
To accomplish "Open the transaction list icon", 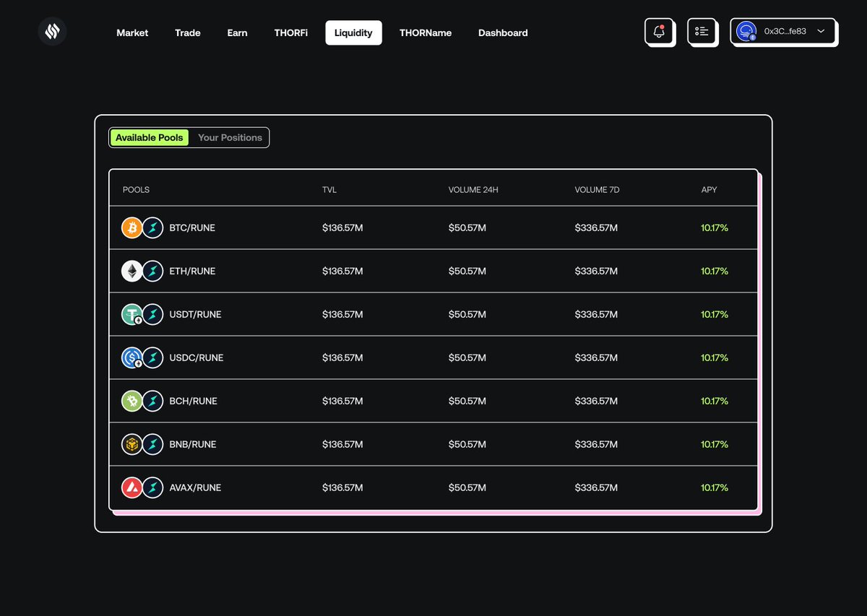I will [x=702, y=32].
